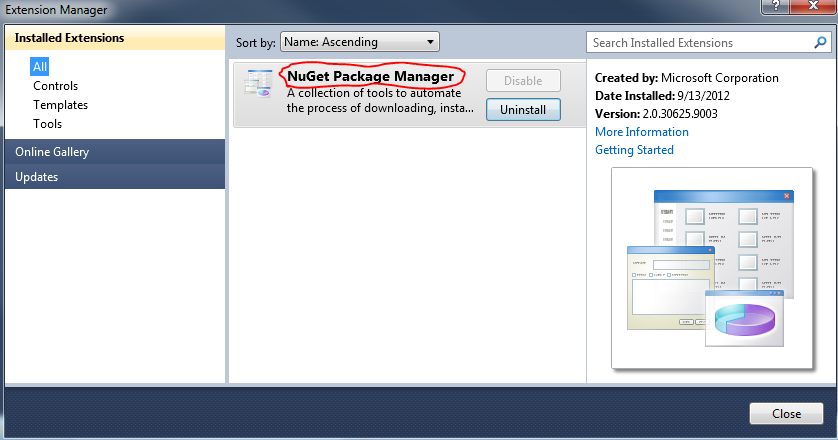
Task: Select the Tools category
Action: click(48, 124)
